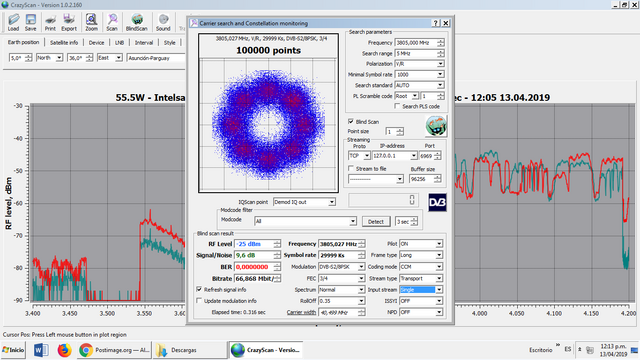Click the CrazyScan taskbar button
640x360 pixels.
click(266, 350)
